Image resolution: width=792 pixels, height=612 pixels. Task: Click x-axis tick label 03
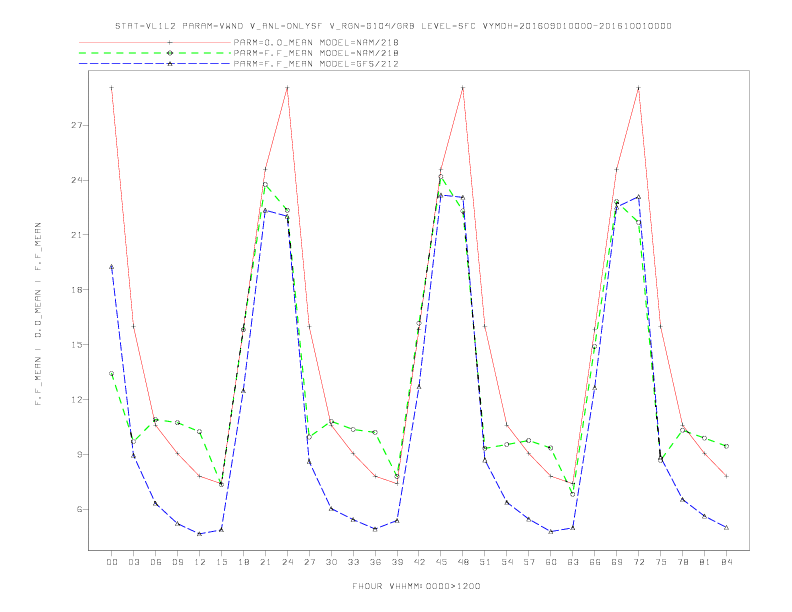click(x=133, y=562)
